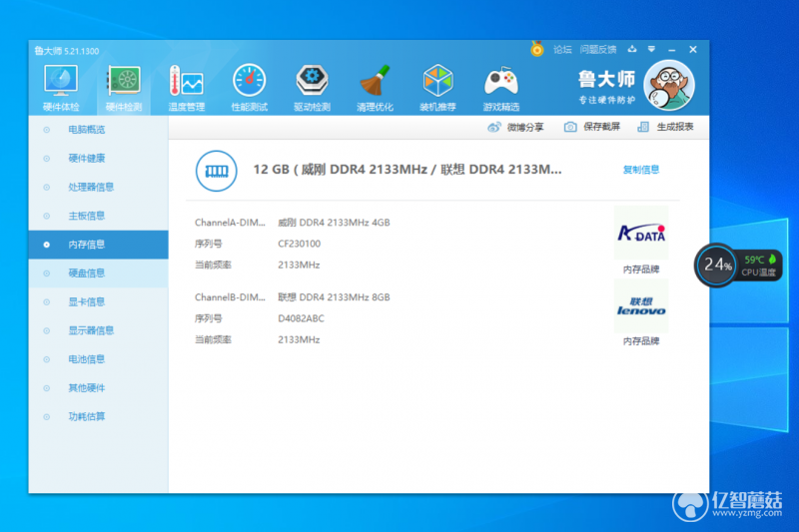Click the ChannelB-DIM... label
The height and width of the screenshot is (532, 799).
tap(230, 297)
